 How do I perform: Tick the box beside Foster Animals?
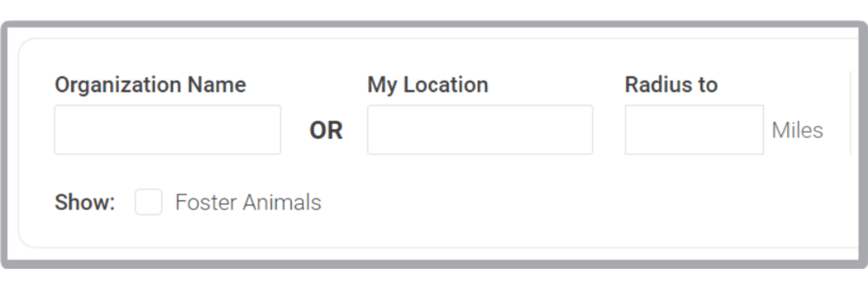[149, 202]
